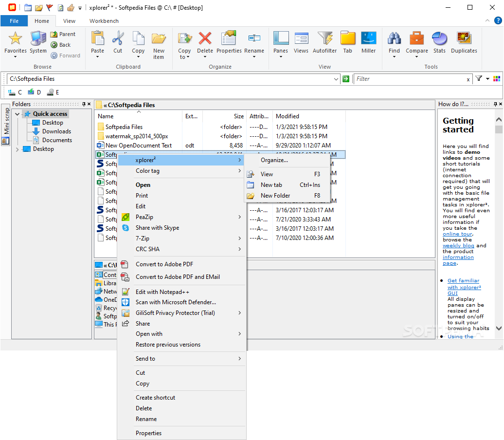Screen dimensions: 504x440
Task: Switch to the Workbench ribbon tab
Action: [104, 21]
